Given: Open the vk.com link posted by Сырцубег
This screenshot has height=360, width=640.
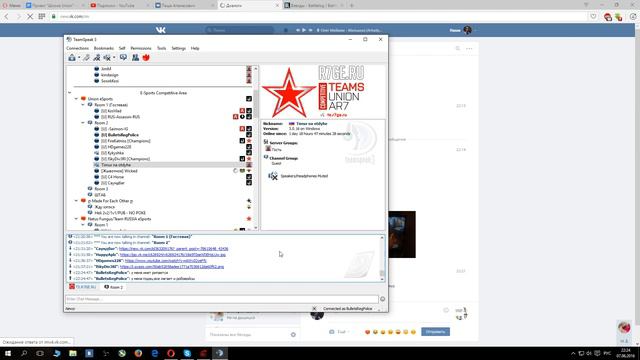Looking at the screenshot, I should point(173,249).
